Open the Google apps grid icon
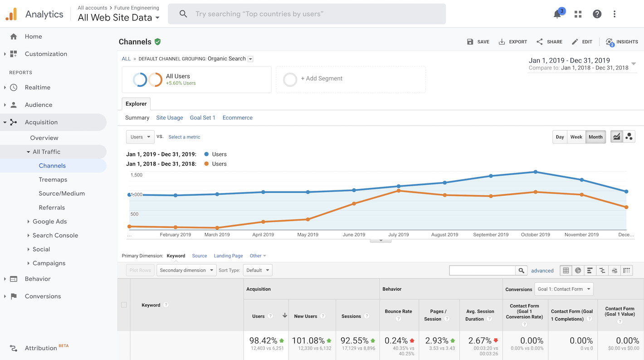 coord(578,14)
